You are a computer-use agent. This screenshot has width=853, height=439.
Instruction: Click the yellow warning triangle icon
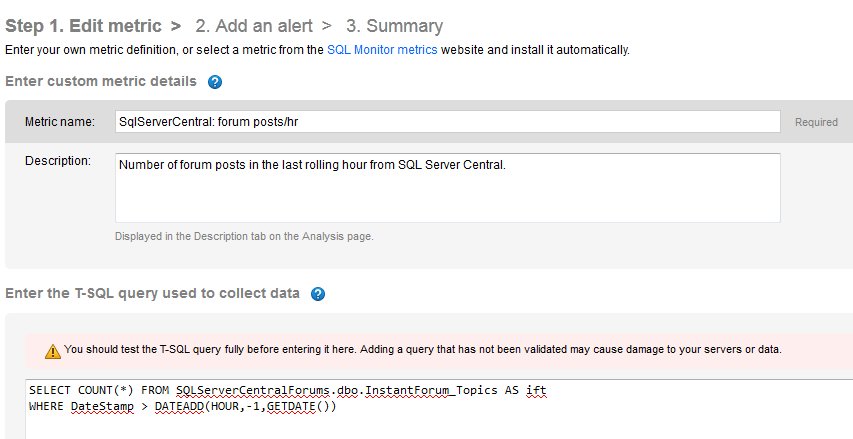(x=52, y=351)
